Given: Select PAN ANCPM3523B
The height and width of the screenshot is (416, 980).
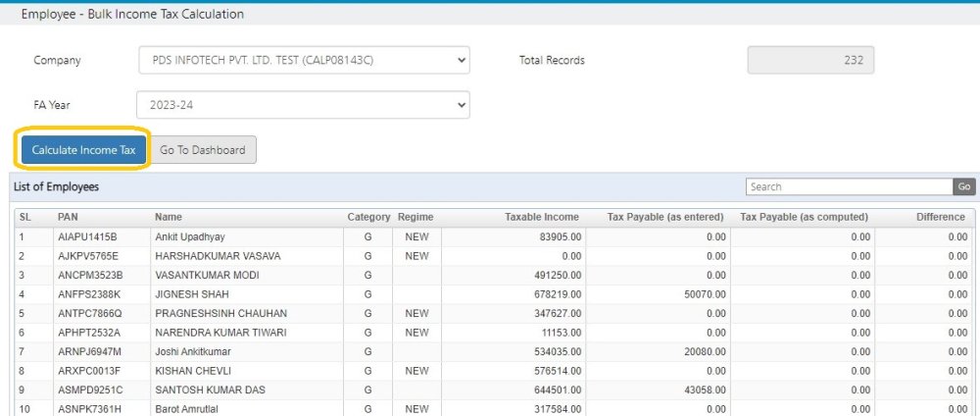Looking at the screenshot, I should pyautogui.click(x=90, y=276).
